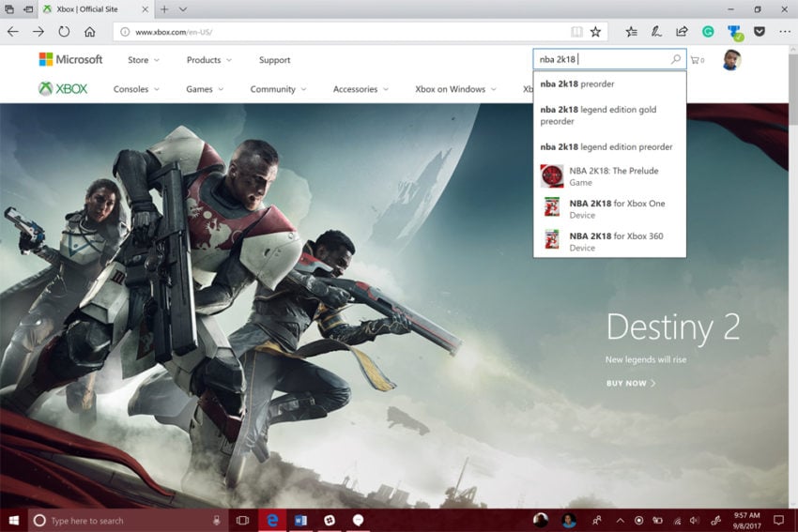Screen dimensions: 798x532
Task: Open the Windows Start menu
Action: pyautogui.click(x=14, y=521)
